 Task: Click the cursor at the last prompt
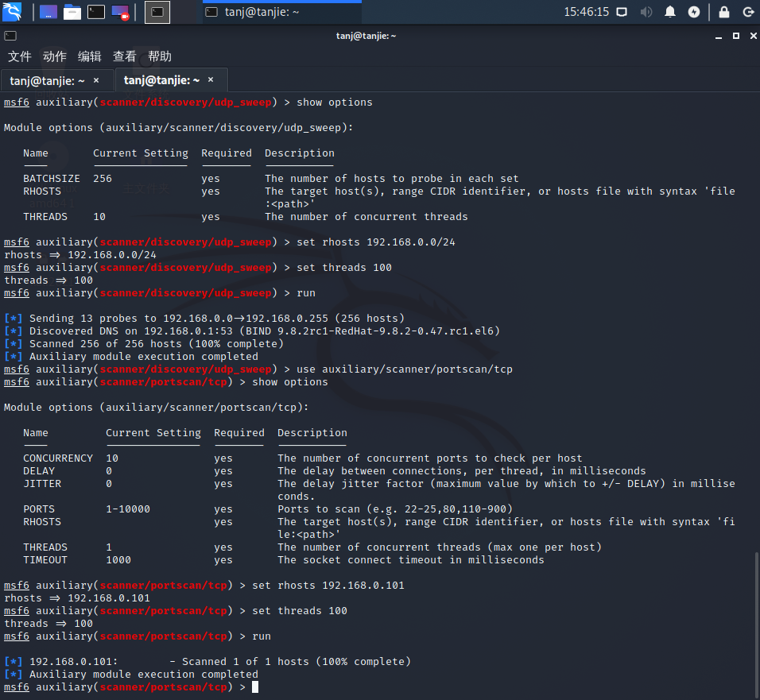[x=255, y=687]
